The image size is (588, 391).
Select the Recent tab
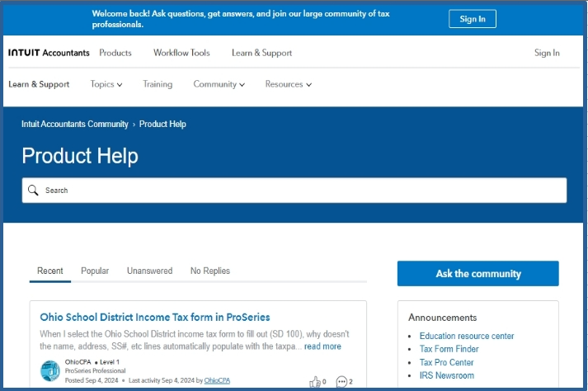pos(49,271)
